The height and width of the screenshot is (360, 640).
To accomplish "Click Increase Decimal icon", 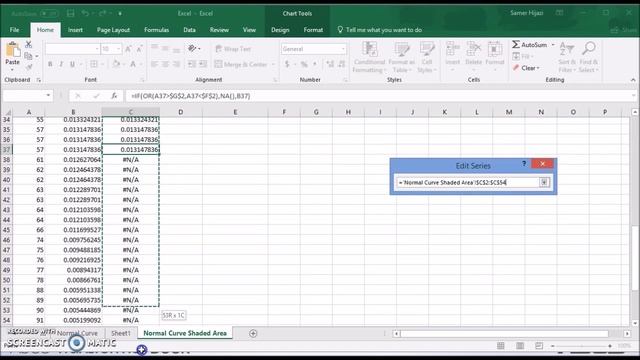I will [x=330, y=64].
